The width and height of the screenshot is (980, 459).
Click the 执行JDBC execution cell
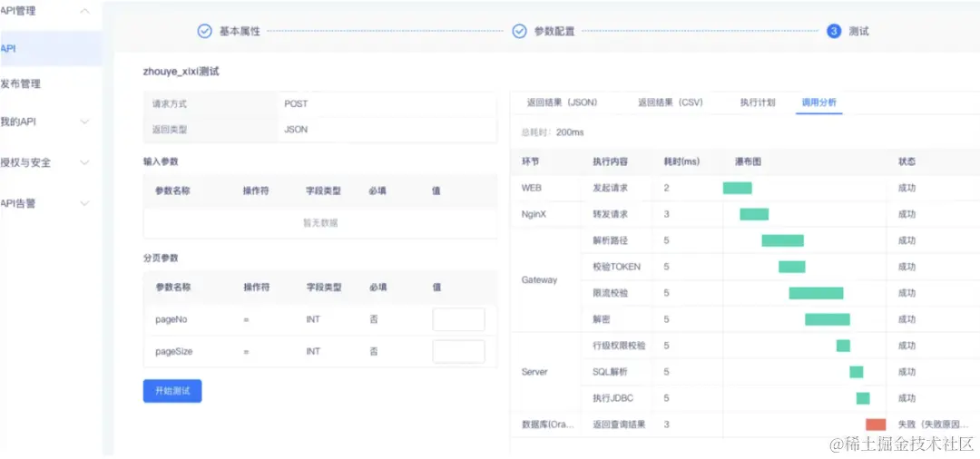[613, 398]
